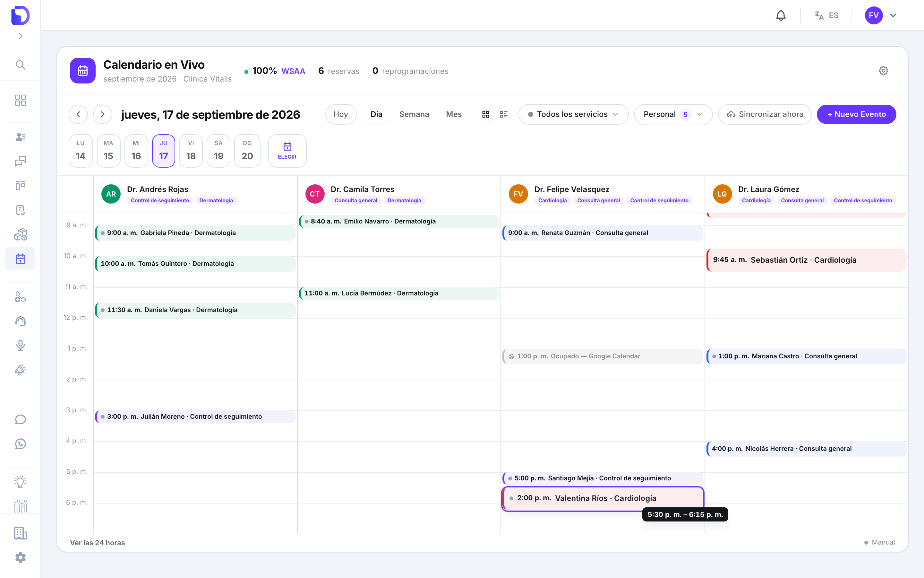Open the calendar icon in the sidebar

point(20,259)
